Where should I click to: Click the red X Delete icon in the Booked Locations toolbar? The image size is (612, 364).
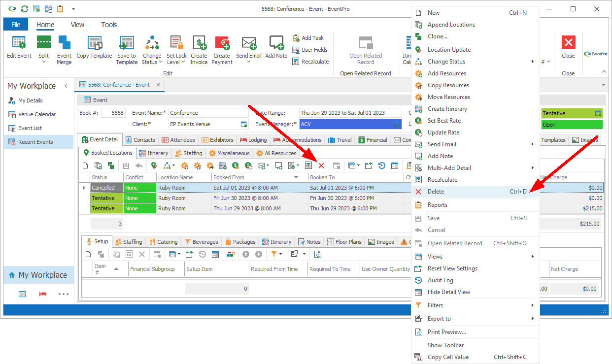tap(321, 165)
